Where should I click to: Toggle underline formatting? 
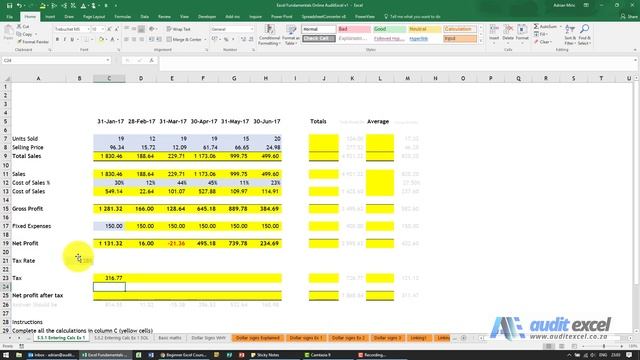pyautogui.click(x=72, y=40)
